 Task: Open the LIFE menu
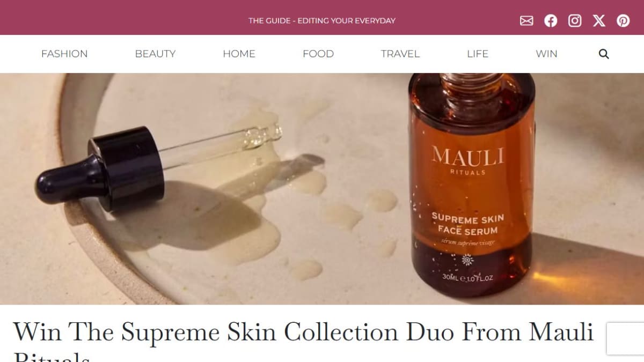click(478, 54)
